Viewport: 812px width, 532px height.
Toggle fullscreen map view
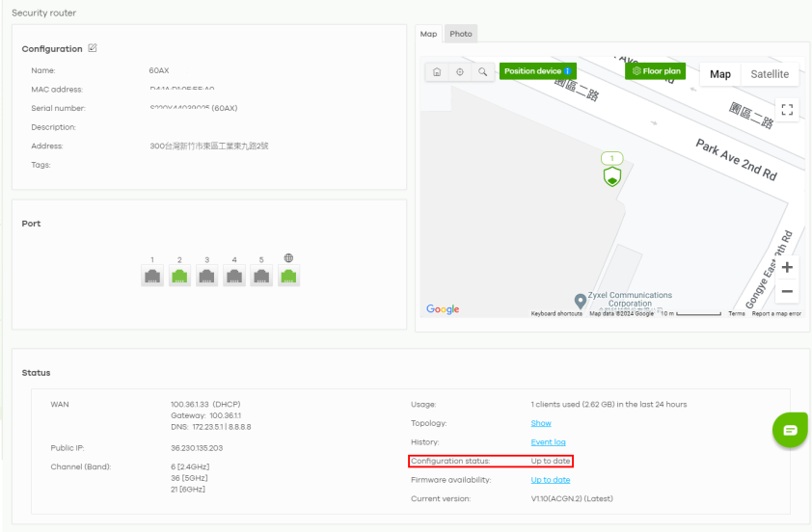(787, 110)
